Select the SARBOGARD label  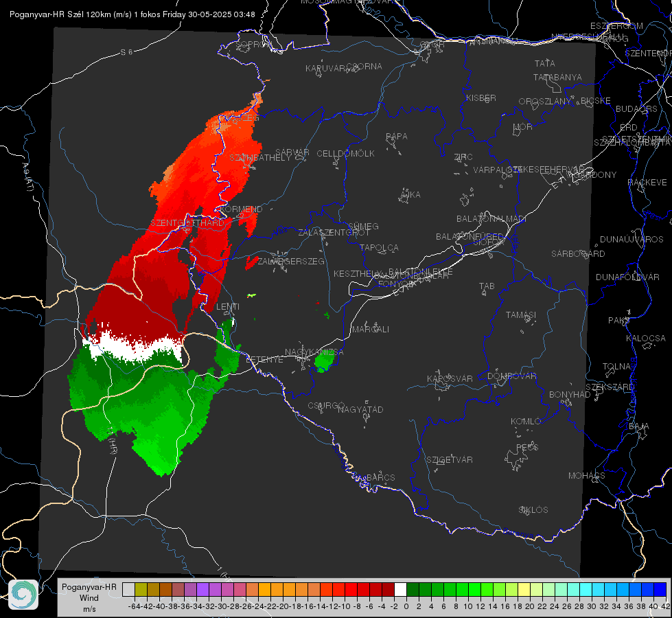[578, 254]
